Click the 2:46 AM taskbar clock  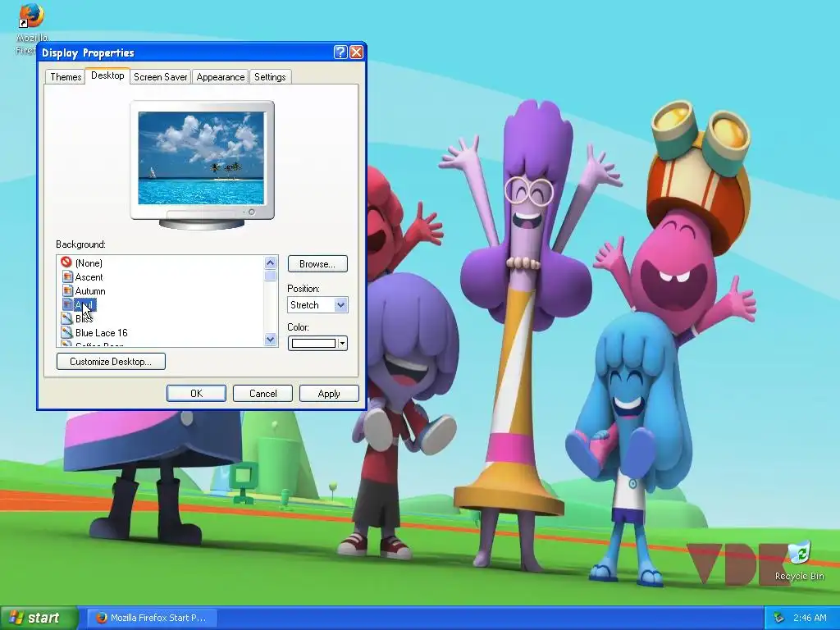click(x=810, y=618)
